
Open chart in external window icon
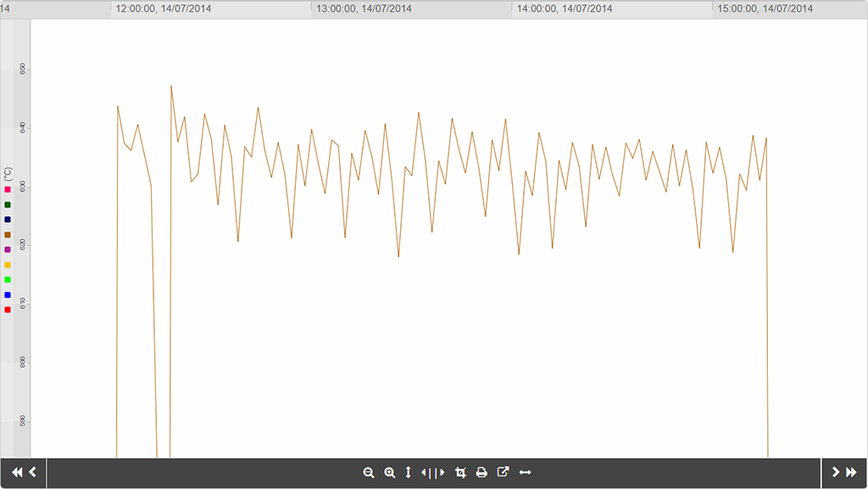503,473
